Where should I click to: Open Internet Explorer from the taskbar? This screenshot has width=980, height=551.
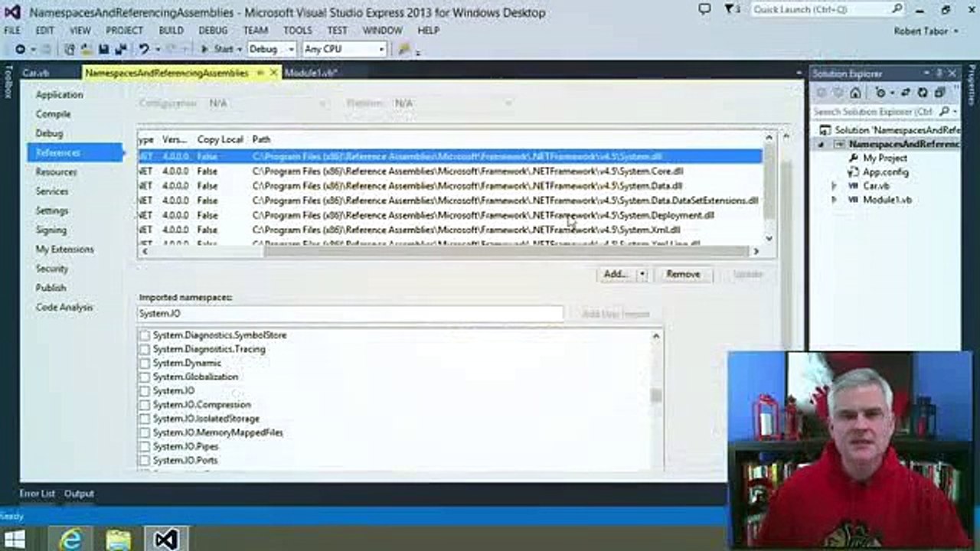pos(70,540)
